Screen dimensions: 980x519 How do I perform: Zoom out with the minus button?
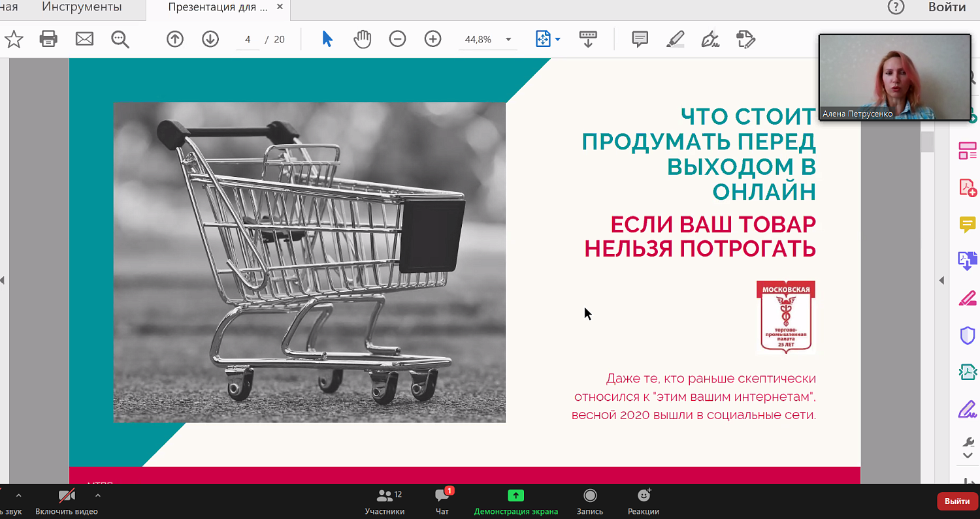[397, 39]
